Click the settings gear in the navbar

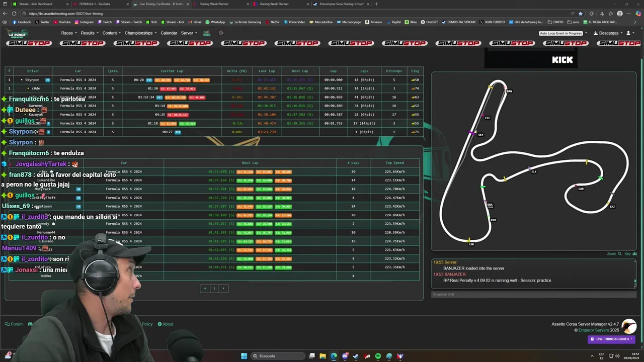(x=221, y=33)
